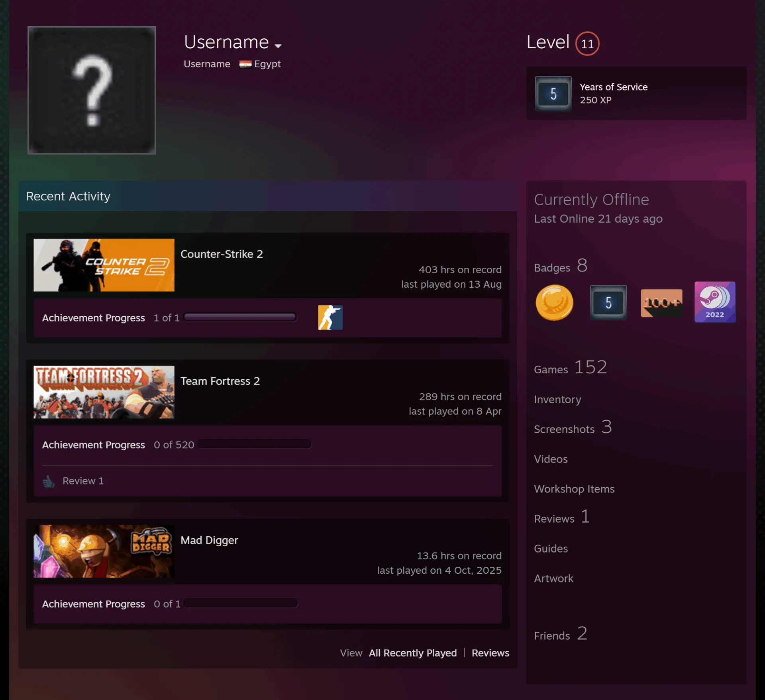Viewport: 765px width, 700px height.
Task: Open the Games 152 list
Action: [571, 367]
